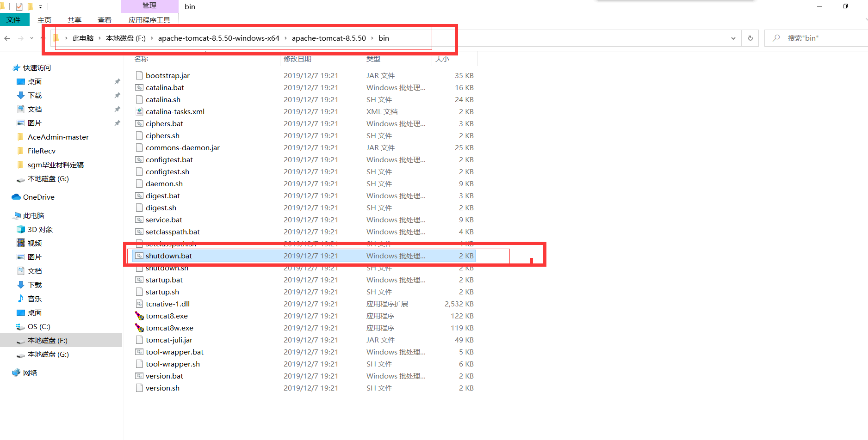Expand the chevron after 本地磁盘 (F:) breadcrumb
Viewport: 868px width, 440px height.
[152, 38]
